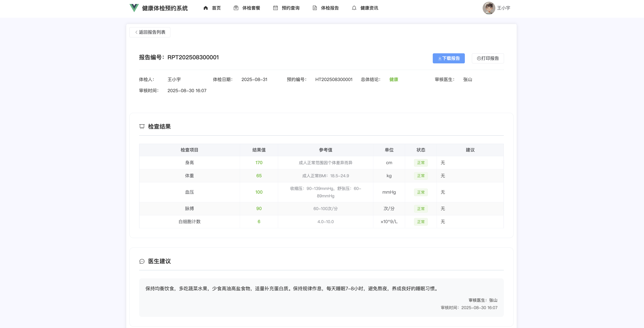The width and height of the screenshot is (644, 328).
Task: Open the 体检套餐 menu item
Action: pyautogui.click(x=251, y=8)
